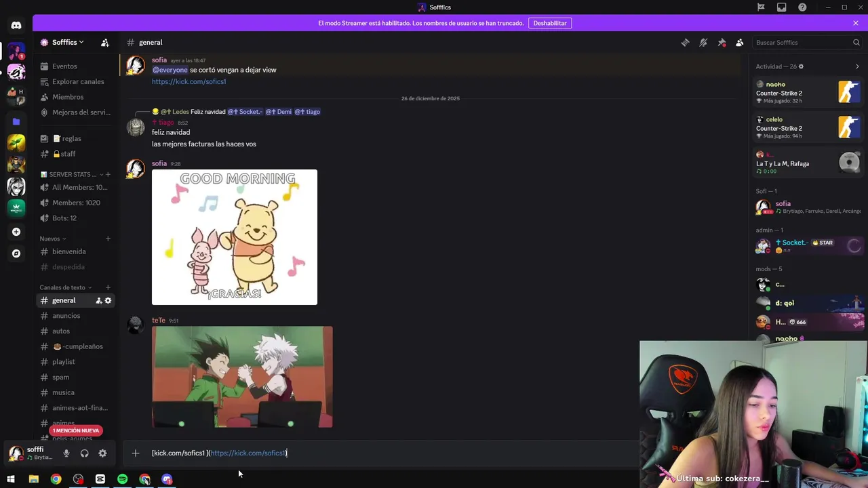The height and width of the screenshot is (488, 868).
Task: Select the musica channel
Action: pos(75,392)
